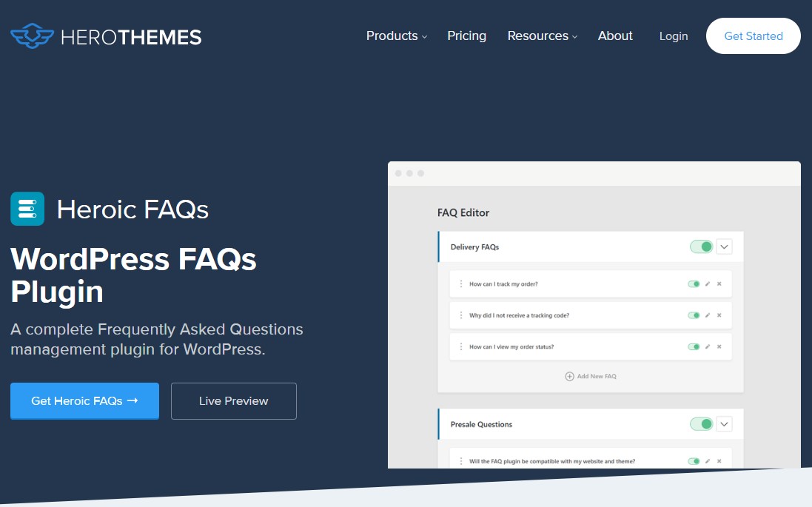Click the Get Heroic FAQs button
This screenshot has height=507, width=812.
tap(84, 401)
